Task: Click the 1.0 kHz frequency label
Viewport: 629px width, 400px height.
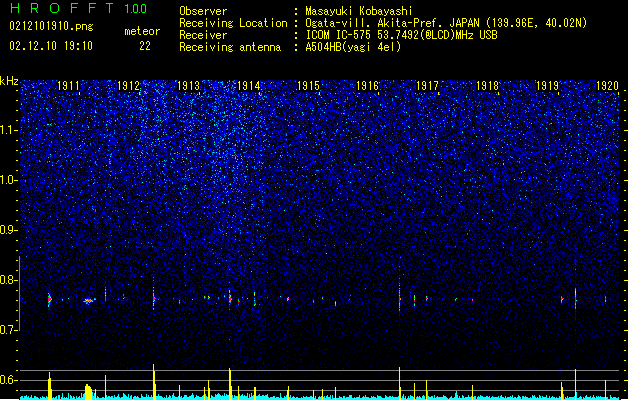Action: tap(8, 180)
